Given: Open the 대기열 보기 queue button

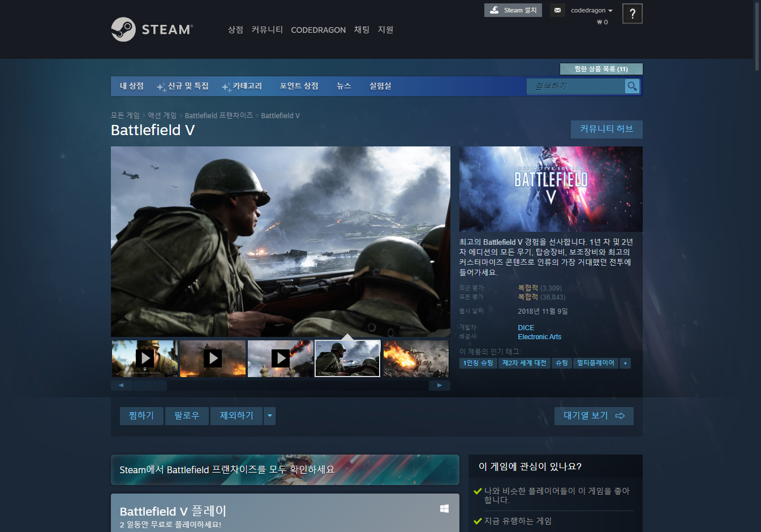Looking at the screenshot, I should (594, 416).
